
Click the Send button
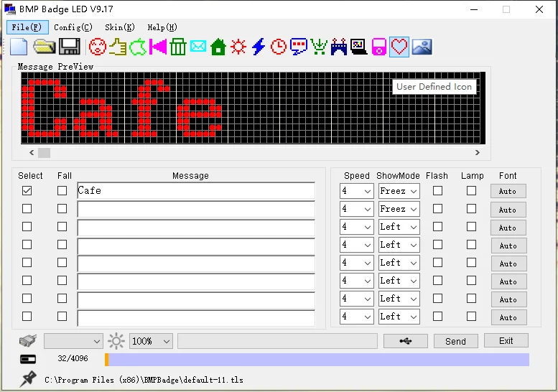pyautogui.click(x=455, y=342)
